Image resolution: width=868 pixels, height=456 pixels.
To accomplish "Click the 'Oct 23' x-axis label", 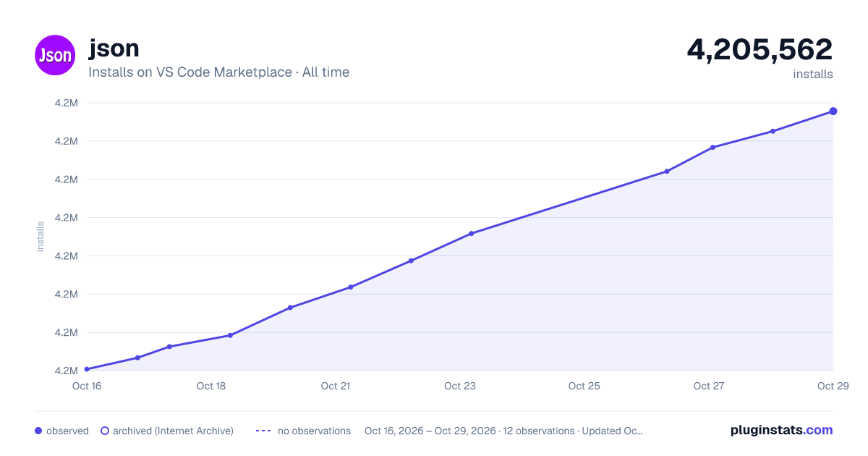I will point(460,386).
